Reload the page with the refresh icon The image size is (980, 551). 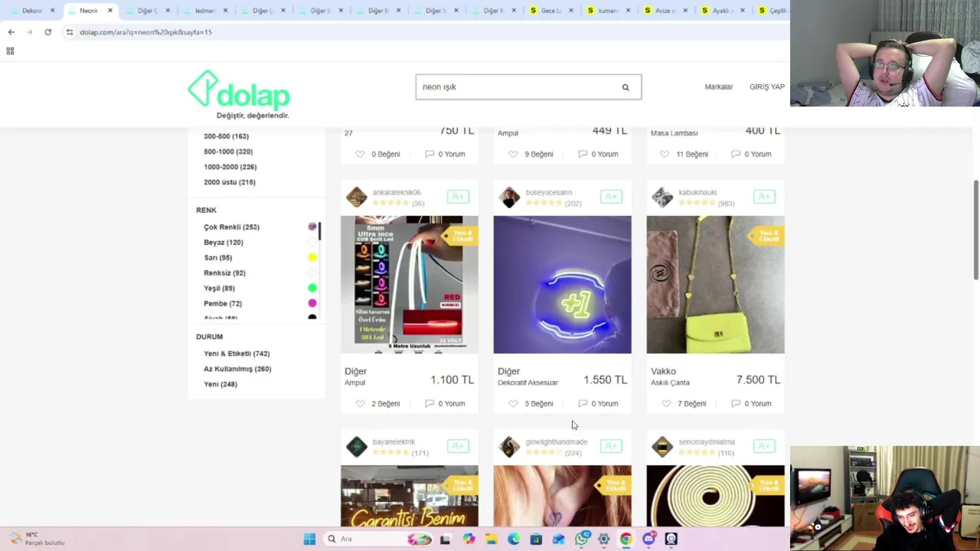(47, 32)
